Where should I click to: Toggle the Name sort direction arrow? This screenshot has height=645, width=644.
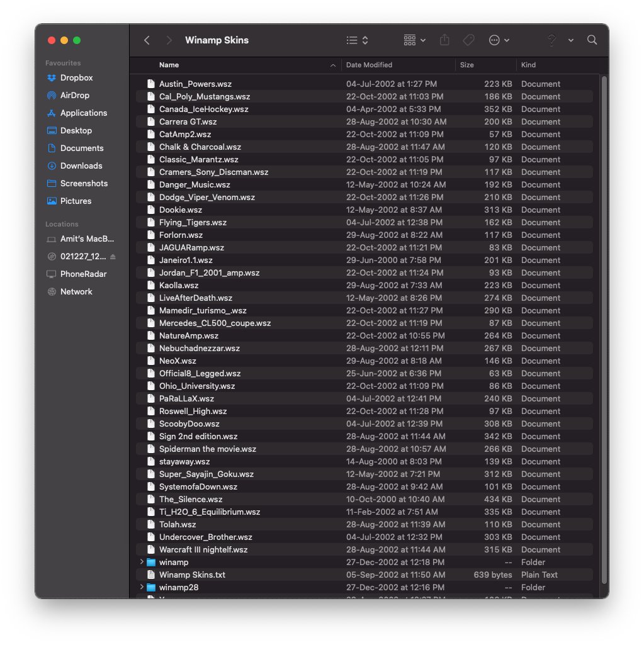point(333,65)
